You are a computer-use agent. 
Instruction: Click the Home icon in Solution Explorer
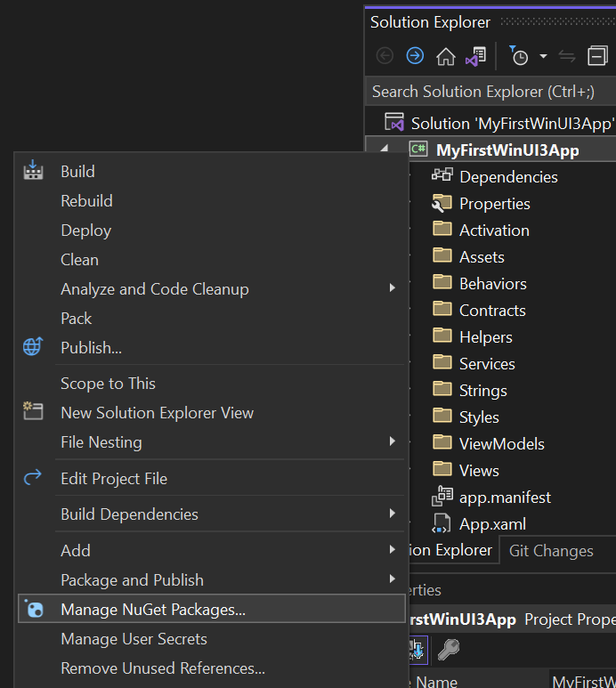(445, 56)
